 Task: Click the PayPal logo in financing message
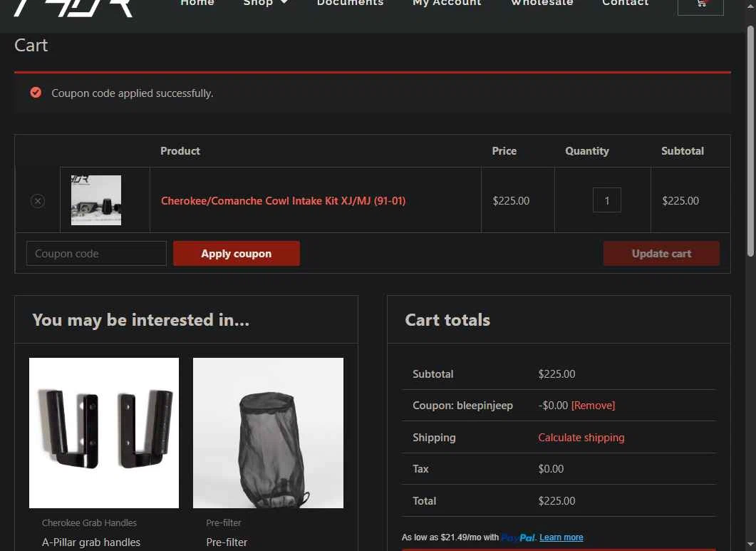[x=519, y=537]
